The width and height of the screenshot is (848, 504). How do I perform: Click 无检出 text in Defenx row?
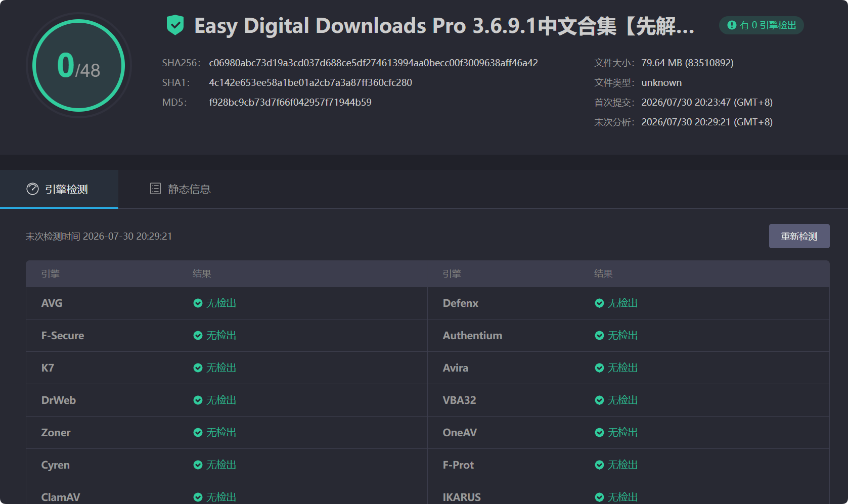623,303
